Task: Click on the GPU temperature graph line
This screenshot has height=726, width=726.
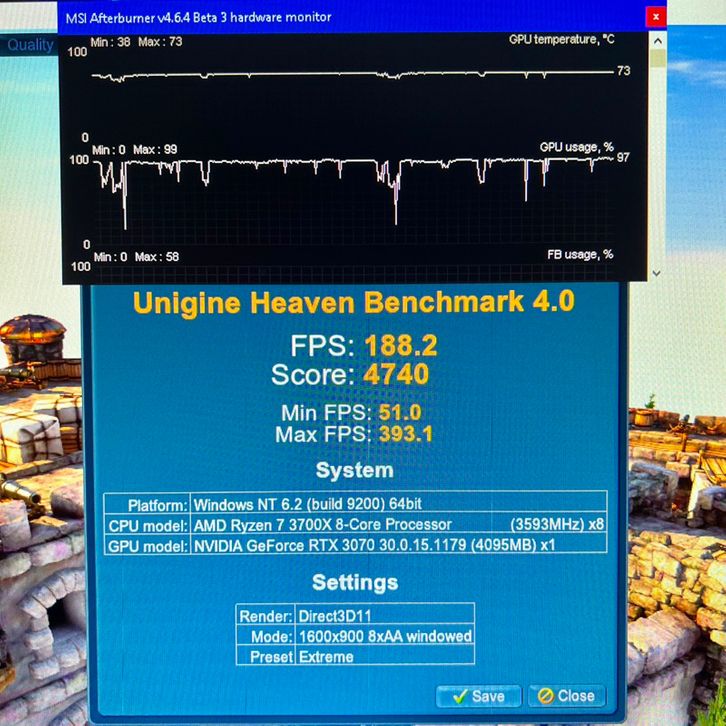Action: pos(350,74)
